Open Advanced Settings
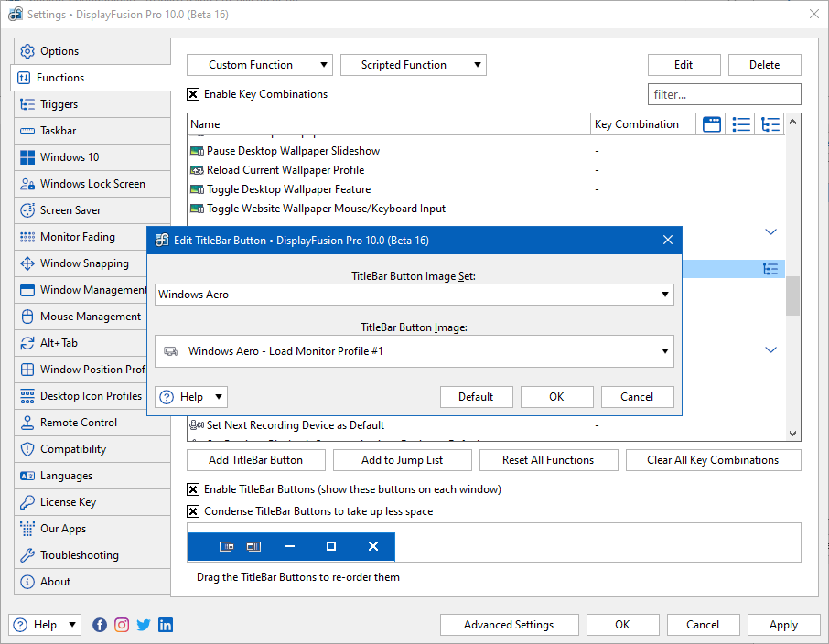829x644 pixels. pos(509,625)
